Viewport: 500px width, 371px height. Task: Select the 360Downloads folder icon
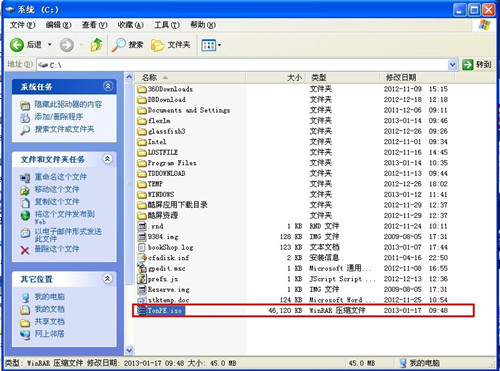pyautogui.click(x=142, y=89)
